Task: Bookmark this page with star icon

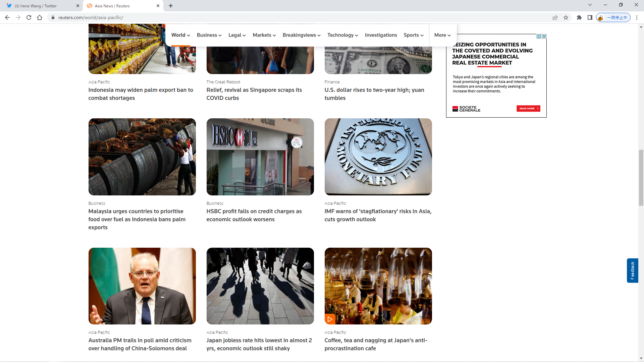Action: (566, 17)
